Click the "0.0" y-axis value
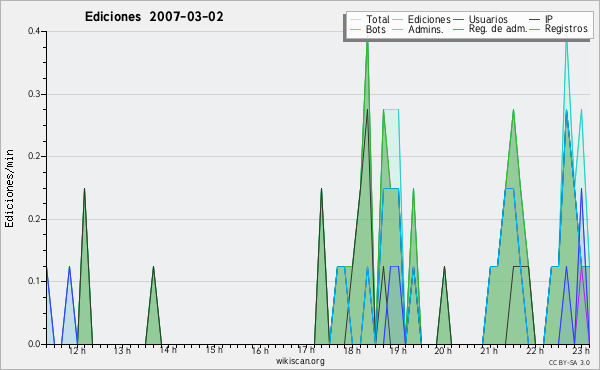This screenshot has width=600, height=370. [34, 344]
